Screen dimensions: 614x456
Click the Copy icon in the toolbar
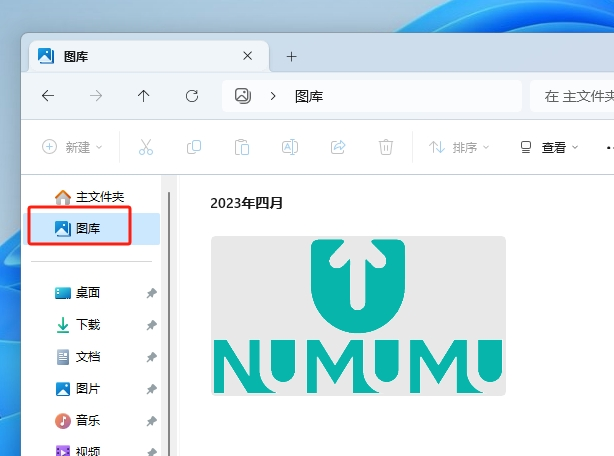(x=194, y=147)
